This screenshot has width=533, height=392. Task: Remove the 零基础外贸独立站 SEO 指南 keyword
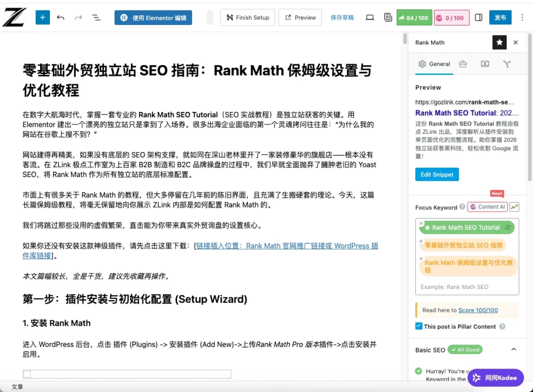(421, 241)
